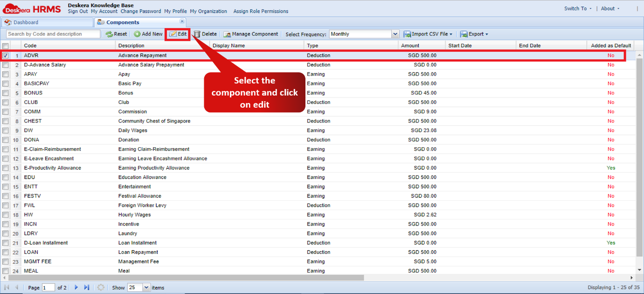Click the Edit toolbar button
This screenshot has width=644, height=294.
pos(178,34)
